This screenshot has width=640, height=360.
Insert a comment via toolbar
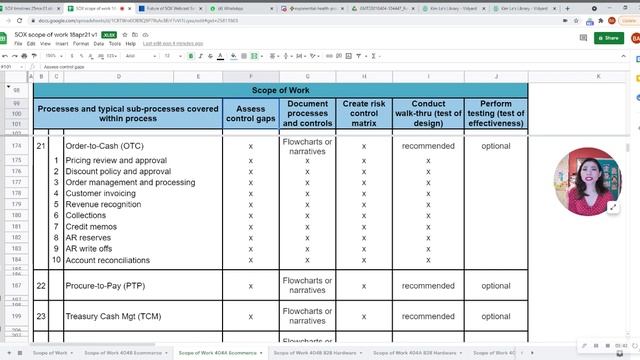click(339, 56)
